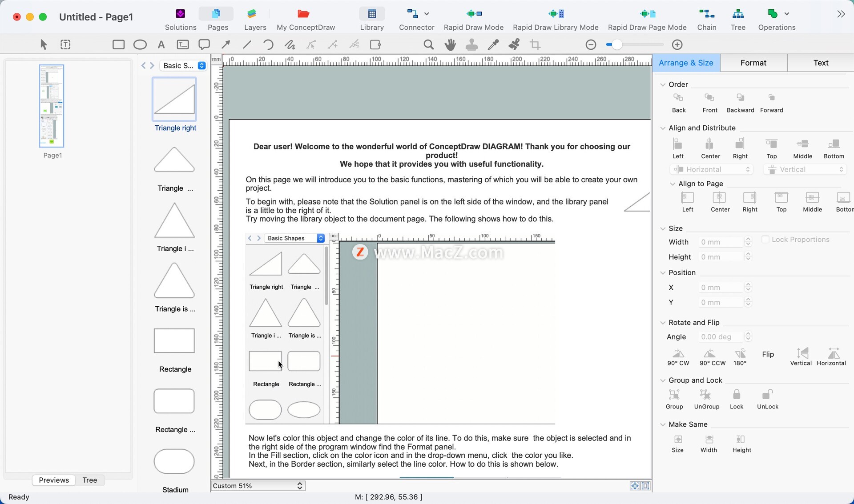Collapse the Group and Lock section
This screenshot has width=854, height=504.
point(663,380)
